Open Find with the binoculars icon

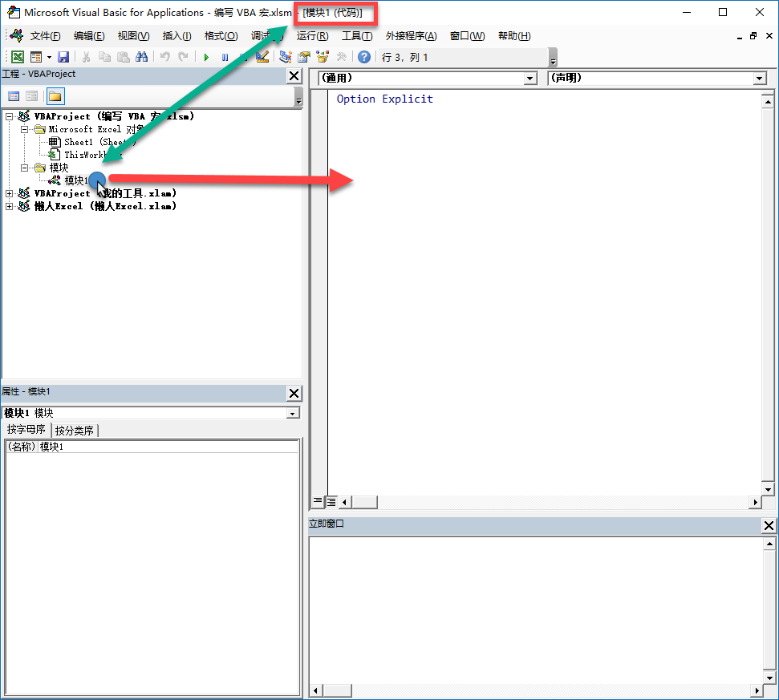(141, 57)
